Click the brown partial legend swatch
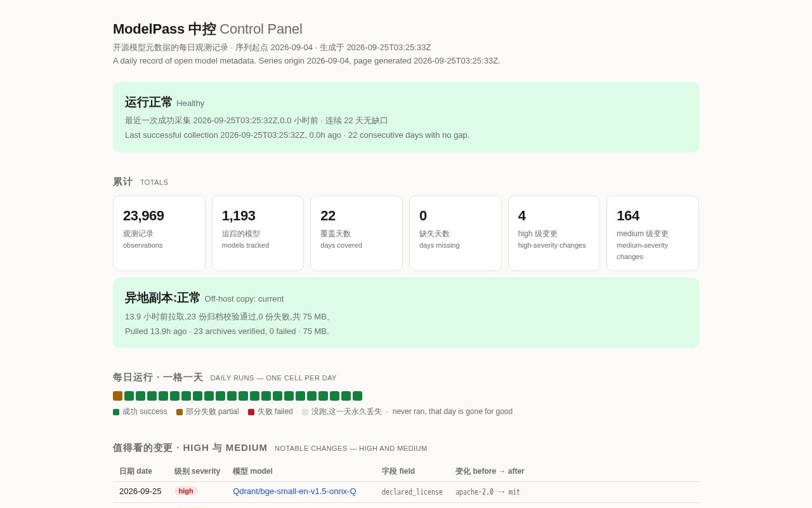 coord(180,412)
